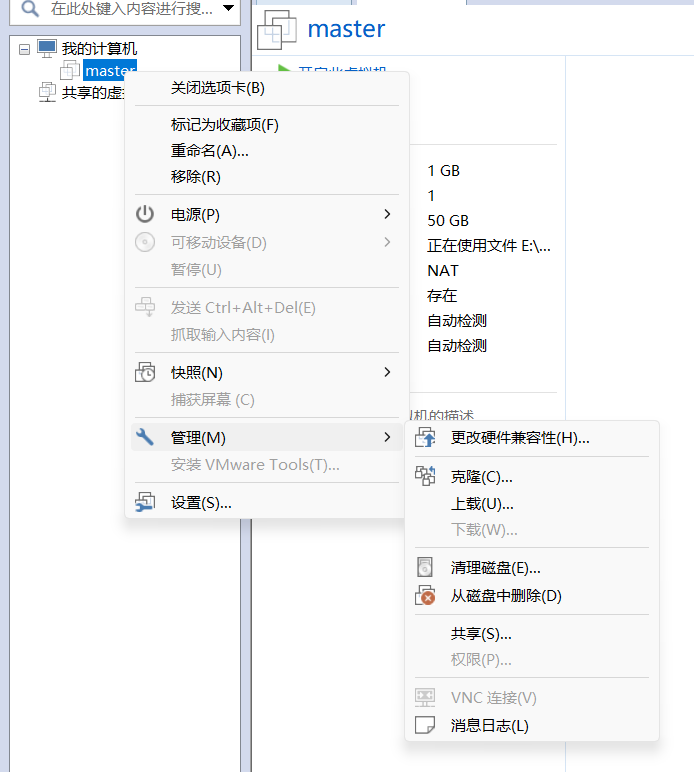
Task: Click the delete from disk icon
Action: click(x=425, y=595)
